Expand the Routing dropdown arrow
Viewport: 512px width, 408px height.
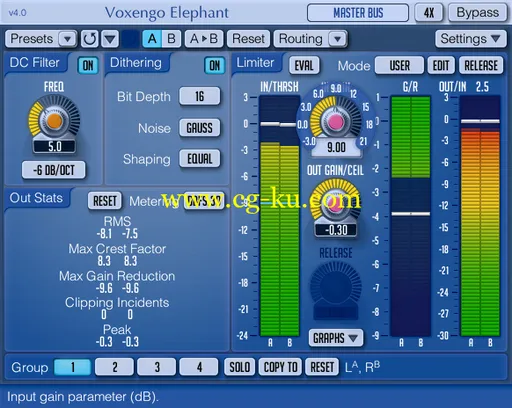(337, 39)
